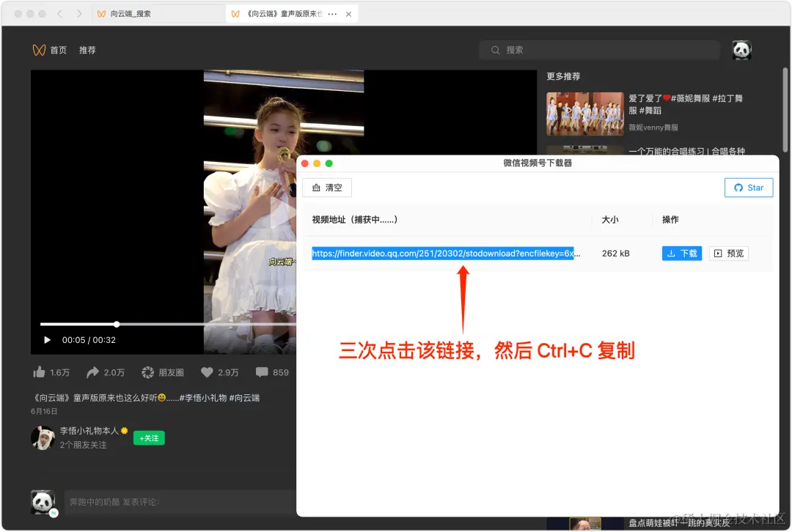
Task: Clear captured videos with the 清空 trash icon
Action: point(326,188)
